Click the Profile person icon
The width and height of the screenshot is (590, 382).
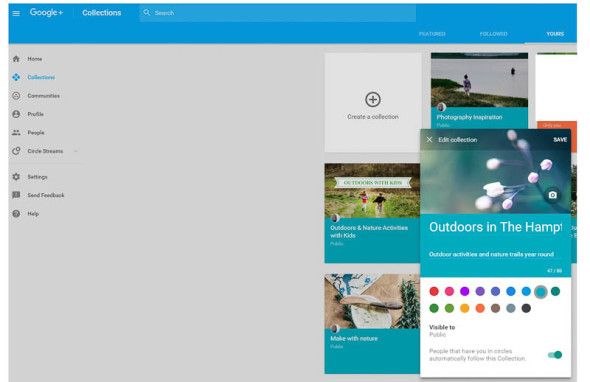coord(16,114)
